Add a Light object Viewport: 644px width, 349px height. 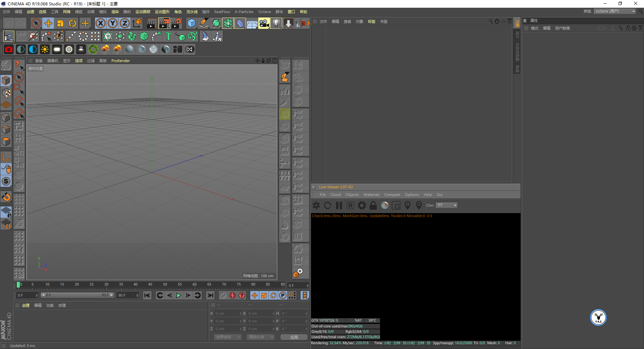coord(276,23)
